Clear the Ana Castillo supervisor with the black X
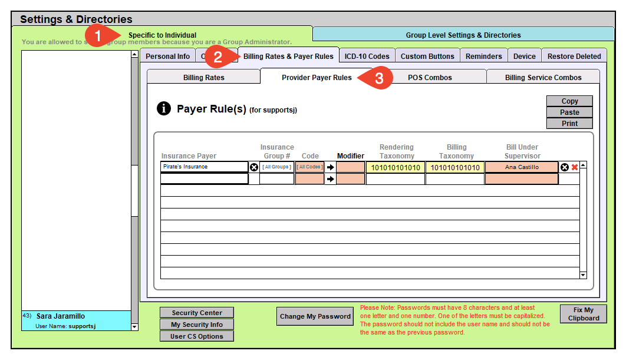 pos(564,167)
